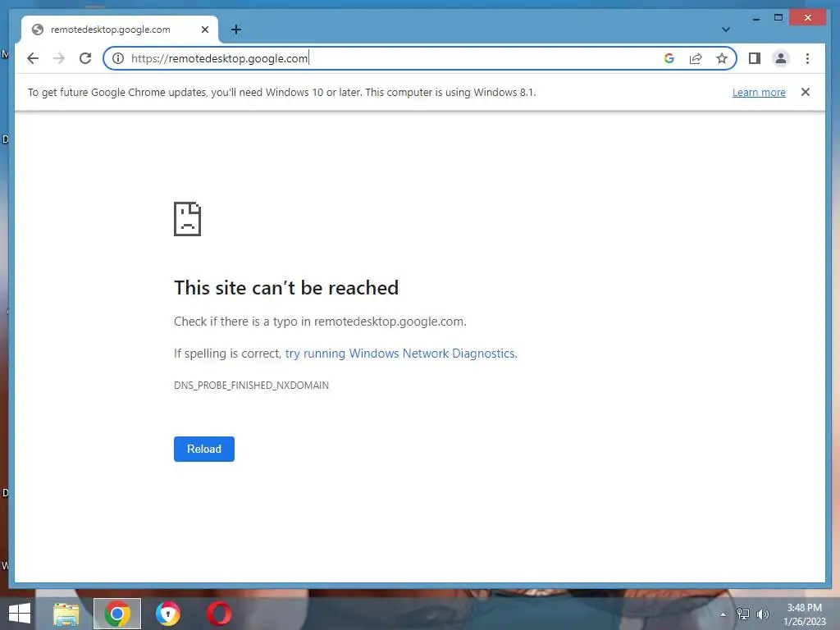840x630 pixels.
Task: Open the network status tray icon
Action: 743,614
